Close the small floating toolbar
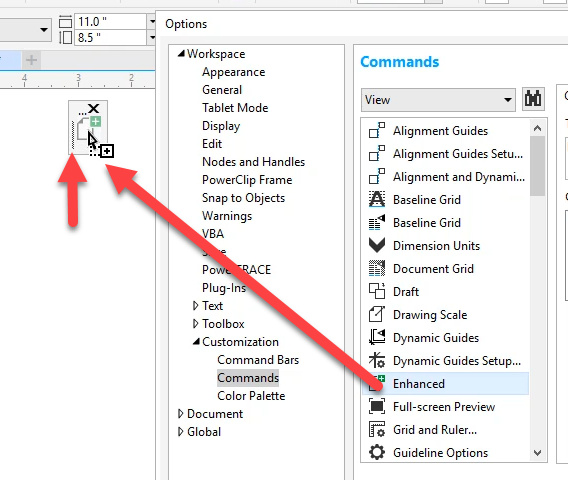 (94, 108)
